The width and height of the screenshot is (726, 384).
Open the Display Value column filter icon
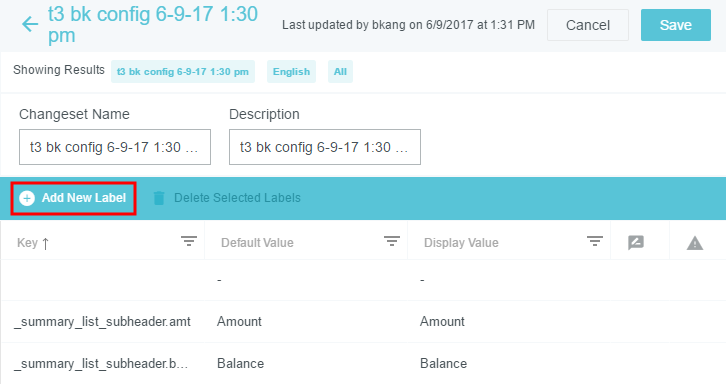pos(595,241)
